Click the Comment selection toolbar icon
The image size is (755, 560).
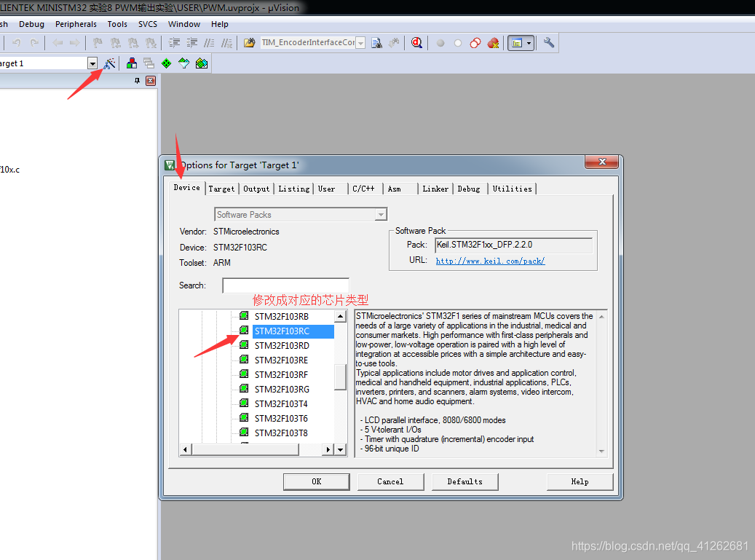(x=209, y=43)
